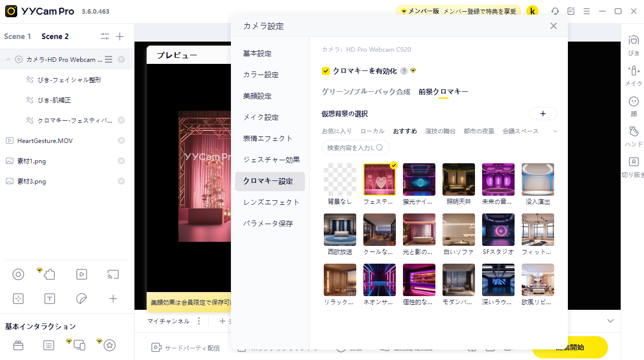Open the ハンド hand effects sidebar icon
The width and height of the screenshot is (644, 360).
[633, 135]
